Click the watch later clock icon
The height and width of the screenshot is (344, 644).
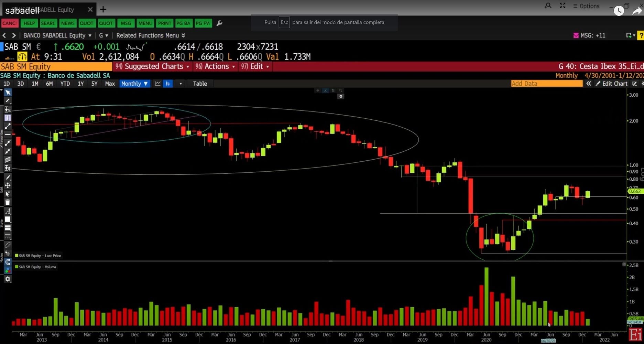[619, 11]
